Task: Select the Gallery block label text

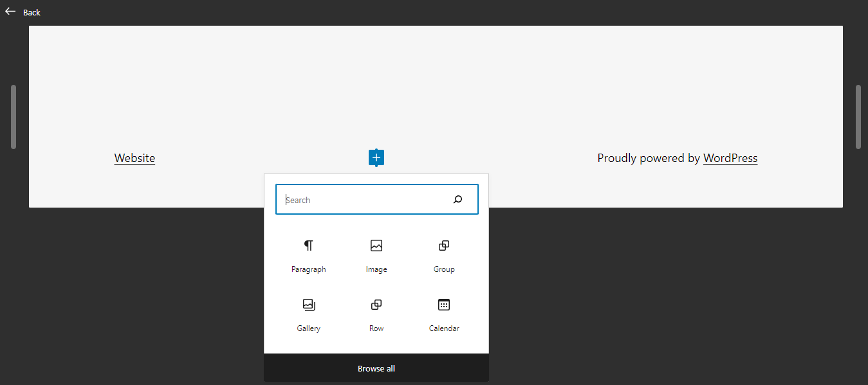Action: [x=308, y=328]
